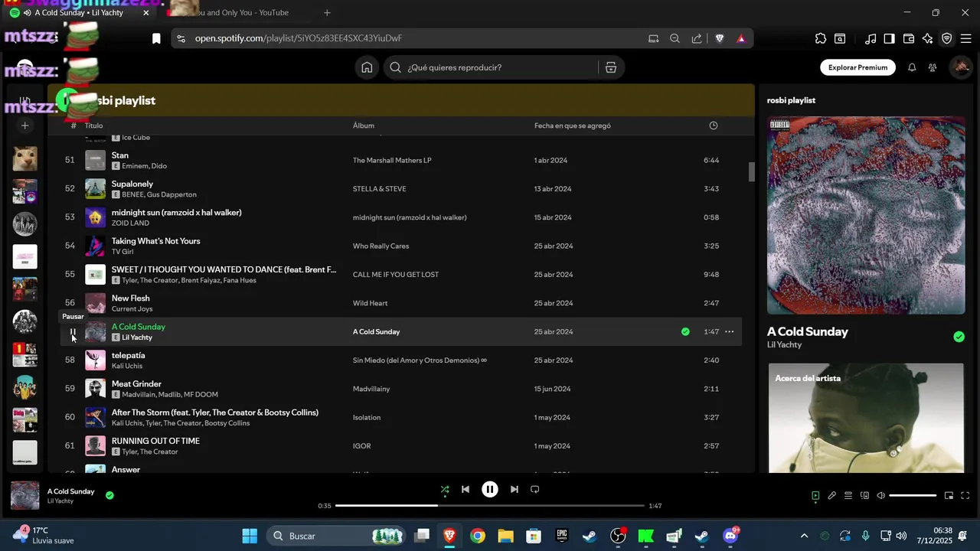
Task: Click the cat picture playlist in sidebar
Action: [x=25, y=158]
